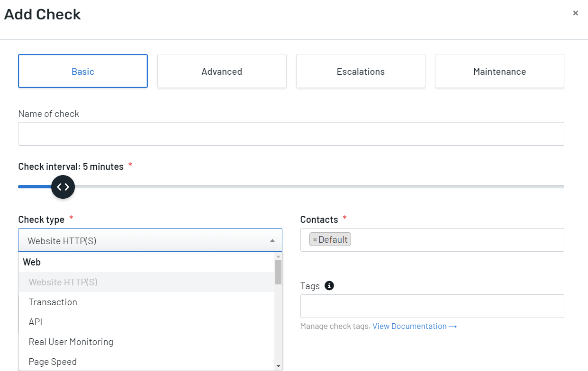Select the Basic tab
588x371 pixels.
click(x=82, y=71)
